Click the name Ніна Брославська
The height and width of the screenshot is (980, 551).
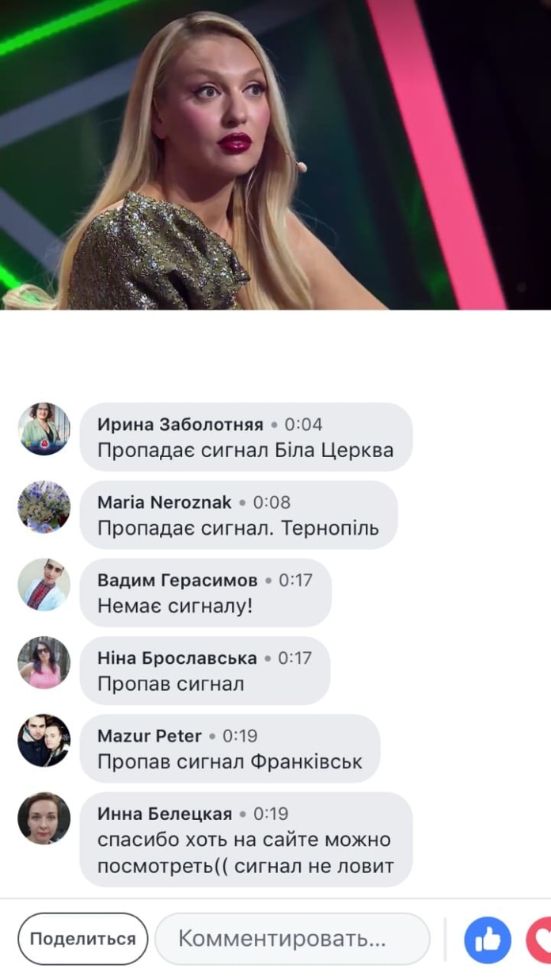177,658
